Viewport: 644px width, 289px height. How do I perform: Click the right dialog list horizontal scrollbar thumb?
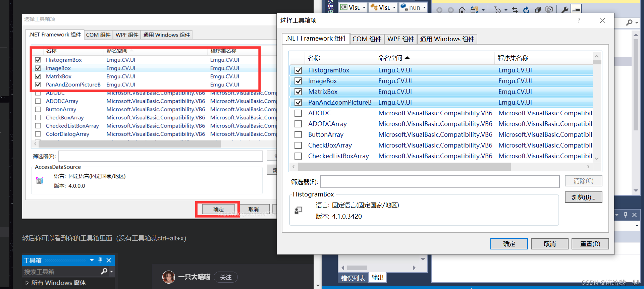[x=404, y=167]
